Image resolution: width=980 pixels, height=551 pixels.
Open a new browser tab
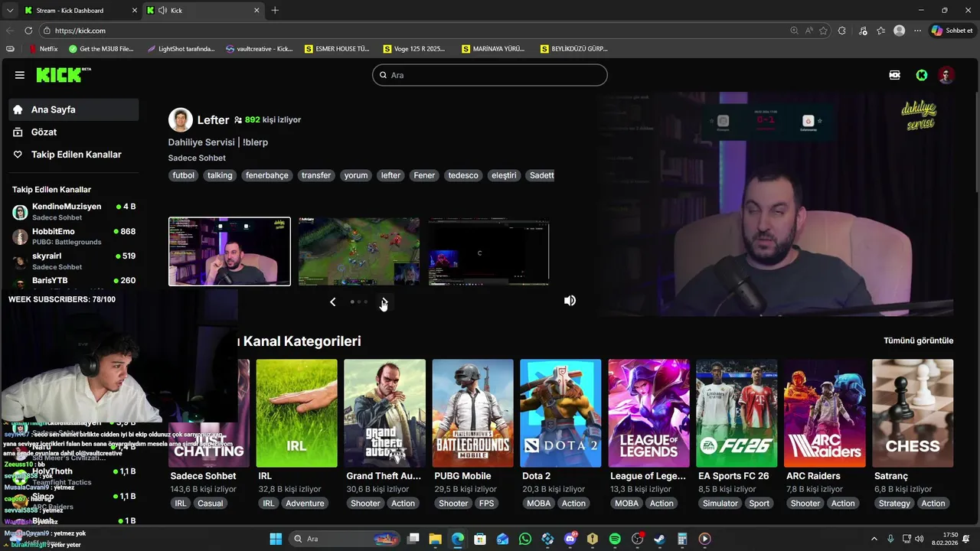click(275, 10)
